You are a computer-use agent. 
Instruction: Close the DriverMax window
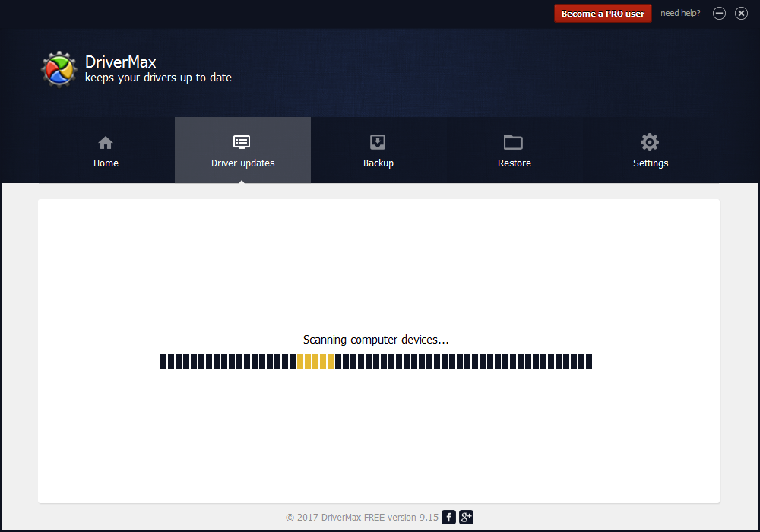pos(741,14)
